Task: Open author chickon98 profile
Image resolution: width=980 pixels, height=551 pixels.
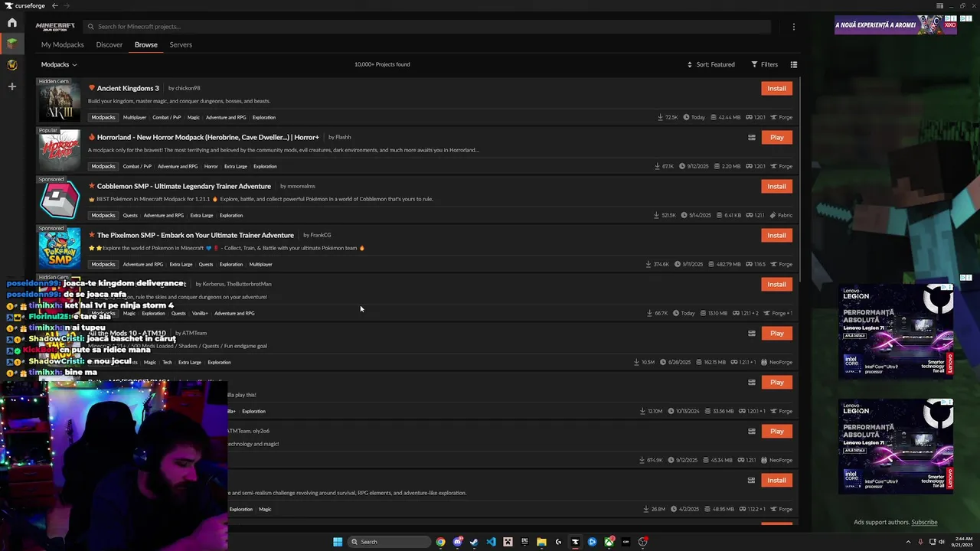Action: 188,88
